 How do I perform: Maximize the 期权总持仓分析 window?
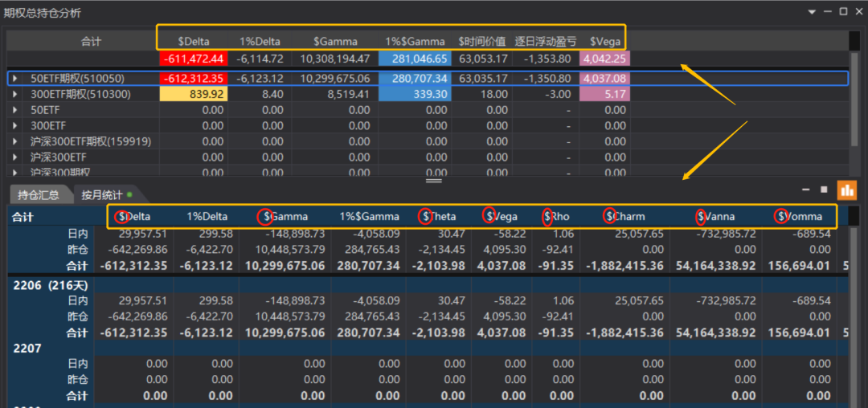pos(843,11)
